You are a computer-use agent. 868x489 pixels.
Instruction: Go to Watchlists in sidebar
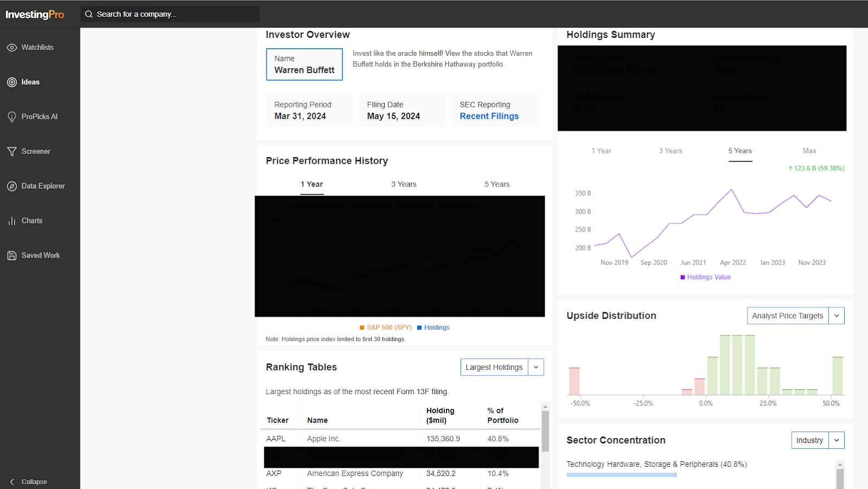coord(37,48)
